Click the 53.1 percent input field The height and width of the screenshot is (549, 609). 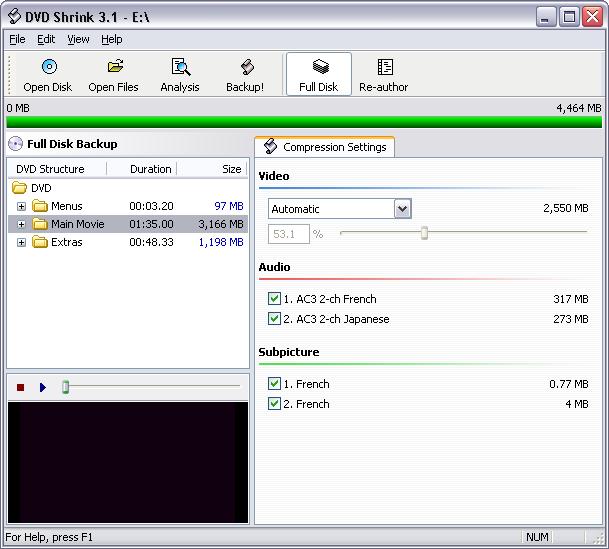tap(289, 234)
